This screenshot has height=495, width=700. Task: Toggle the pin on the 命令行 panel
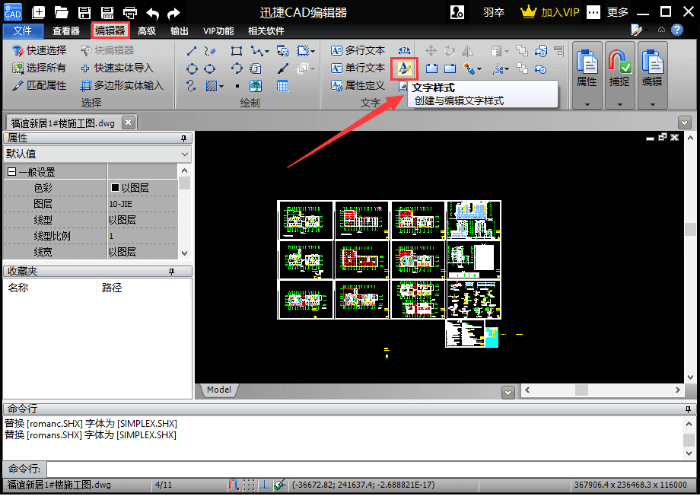[x=688, y=409]
